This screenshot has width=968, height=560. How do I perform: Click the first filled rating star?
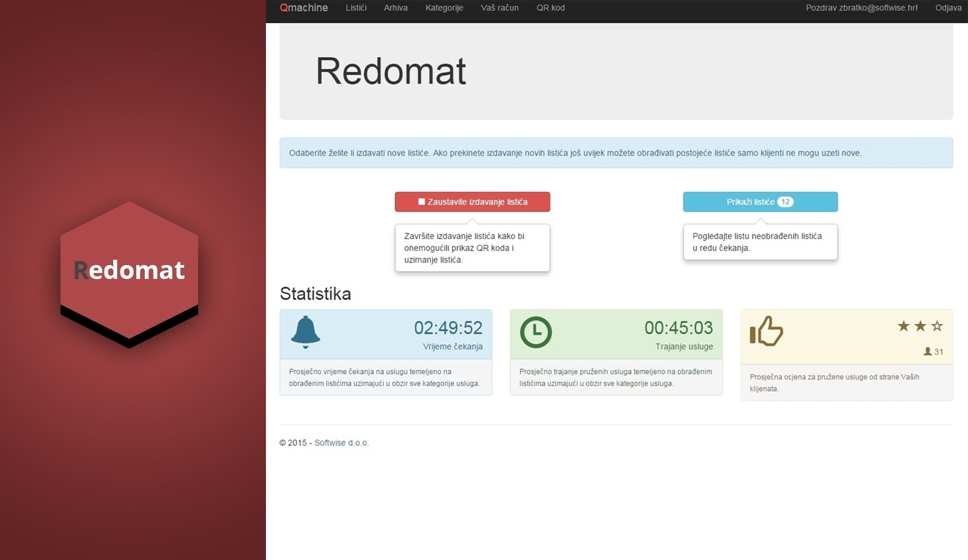[x=904, y=326]
